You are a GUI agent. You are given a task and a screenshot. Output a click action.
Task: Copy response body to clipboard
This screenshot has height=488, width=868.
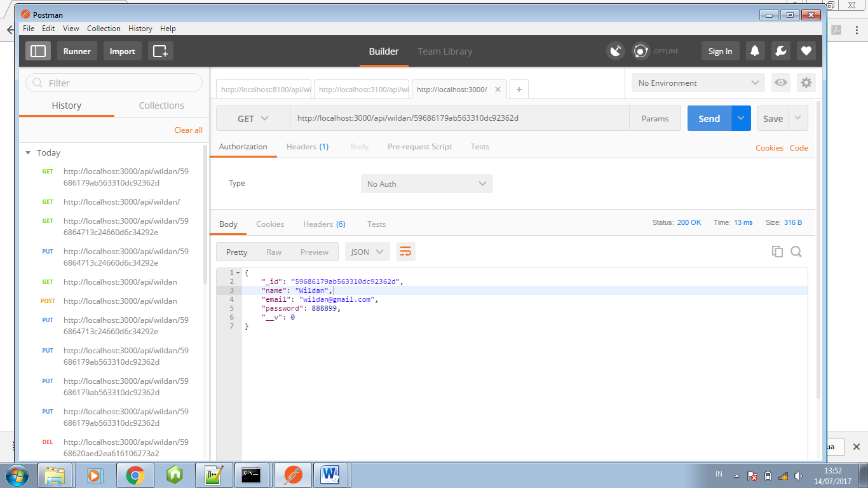point(777,252)
